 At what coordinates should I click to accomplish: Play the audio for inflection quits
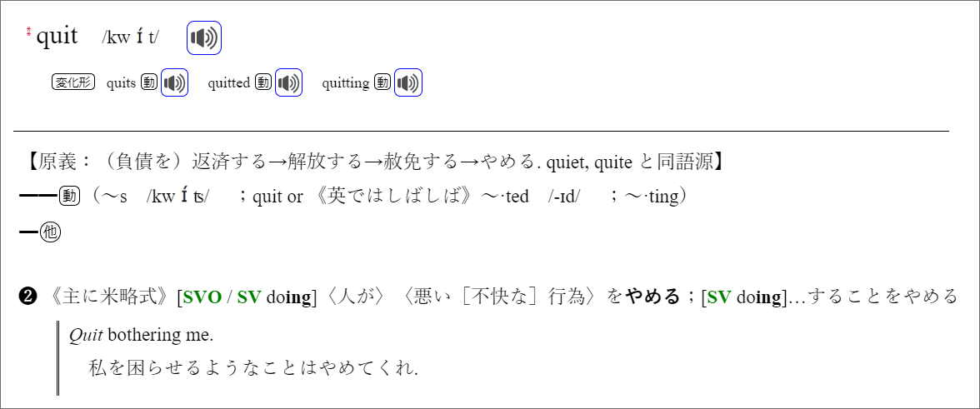[174, 82]
